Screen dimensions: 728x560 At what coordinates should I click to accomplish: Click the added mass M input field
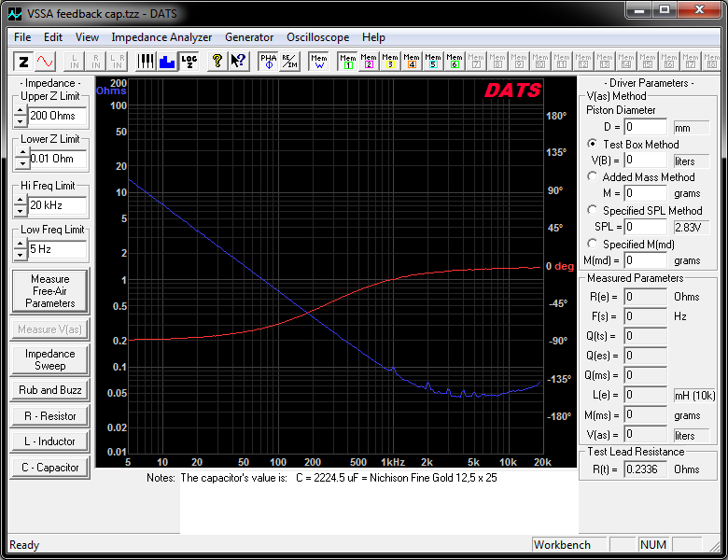point(645,192)
